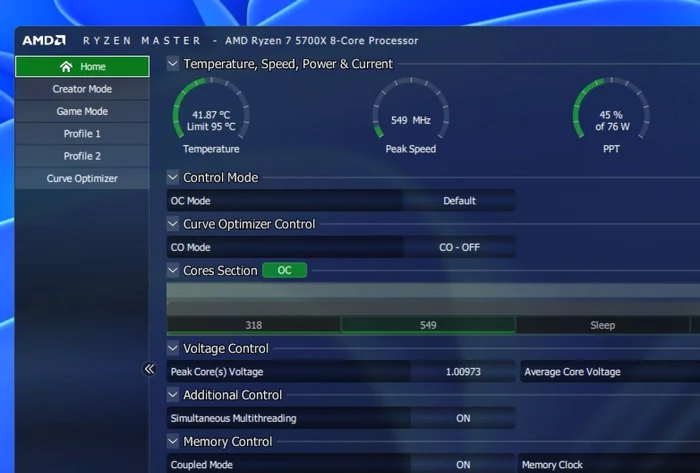Select the core showing Sleep
The width and height of the screenshot is (700, 473).
[x=603, y=325]
